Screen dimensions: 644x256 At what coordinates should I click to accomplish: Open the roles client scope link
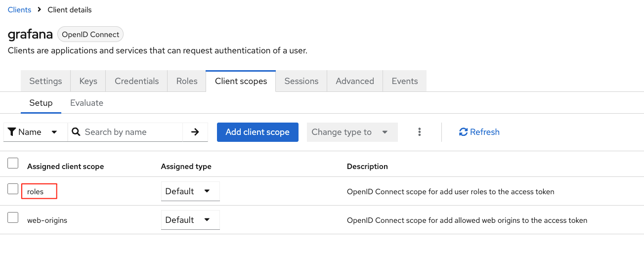[x=36, y=192]
